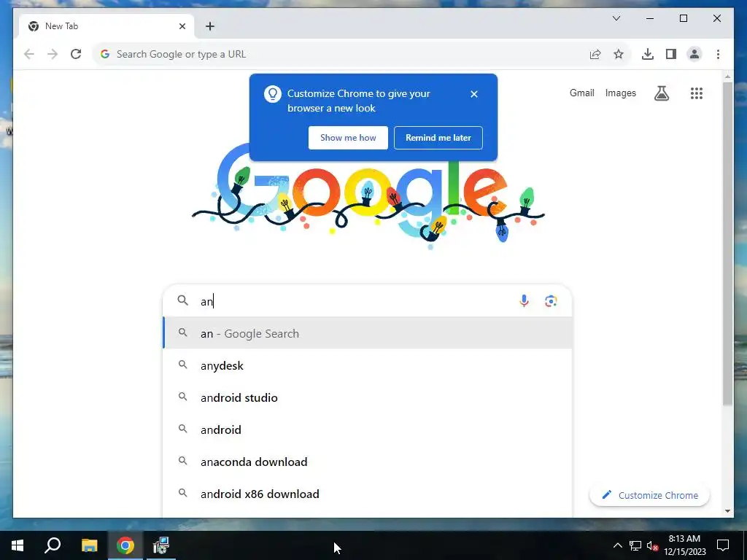
Task: Open the Gmail link
Action: click(x=581, y=93)
